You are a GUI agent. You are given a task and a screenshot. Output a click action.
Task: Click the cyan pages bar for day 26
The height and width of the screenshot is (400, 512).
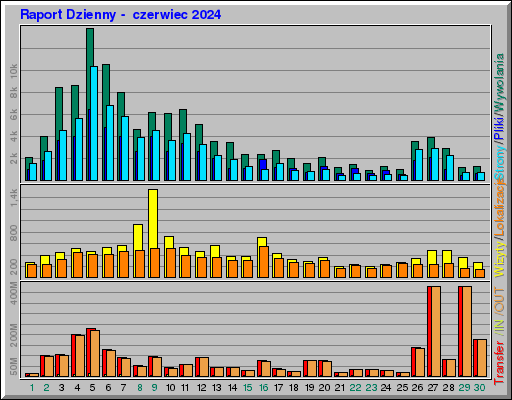click(419, 165)
